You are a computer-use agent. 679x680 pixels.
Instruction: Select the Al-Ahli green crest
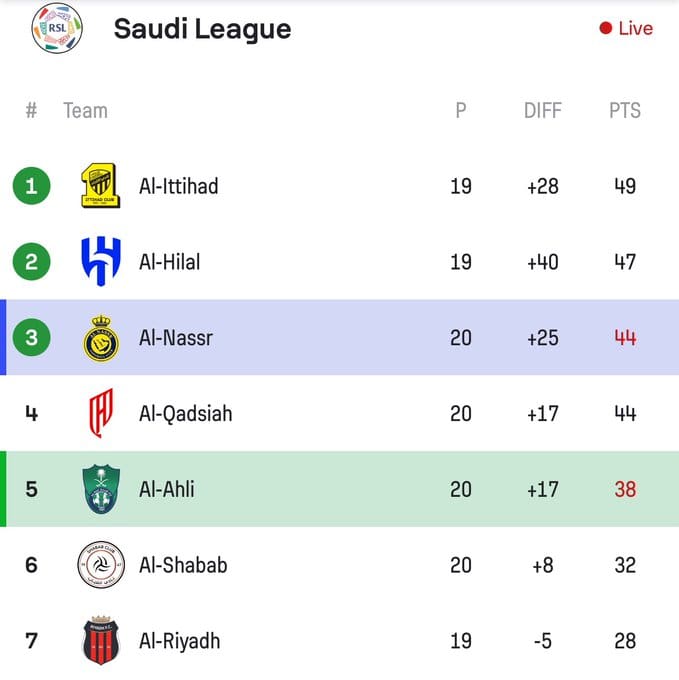click(101, 489)
